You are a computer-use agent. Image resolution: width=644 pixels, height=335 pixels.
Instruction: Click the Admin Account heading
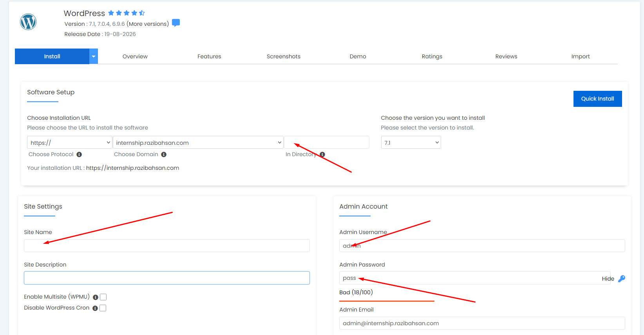pos(364,207)
